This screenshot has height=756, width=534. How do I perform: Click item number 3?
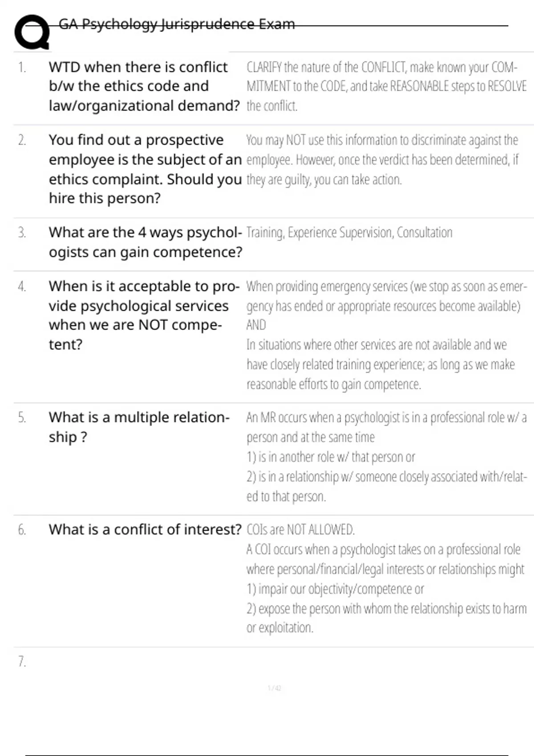[22, 233]
